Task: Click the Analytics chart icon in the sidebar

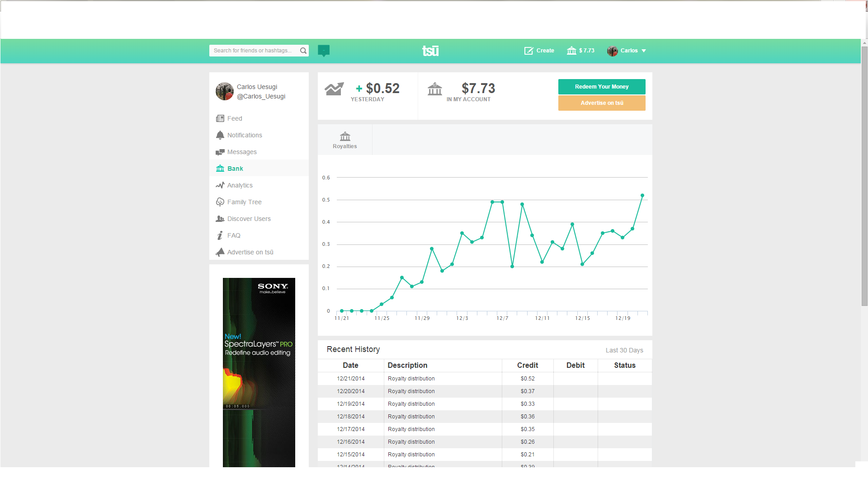Action: click(x=220, y=185)
